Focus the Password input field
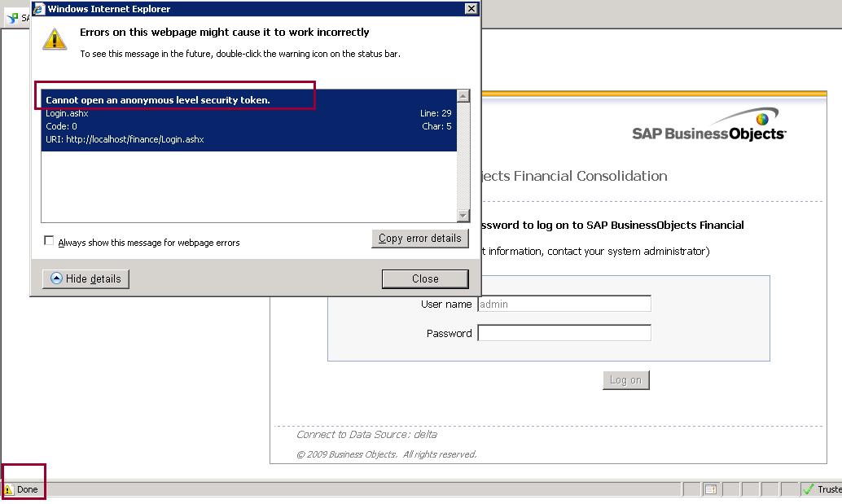 (564, 333)
